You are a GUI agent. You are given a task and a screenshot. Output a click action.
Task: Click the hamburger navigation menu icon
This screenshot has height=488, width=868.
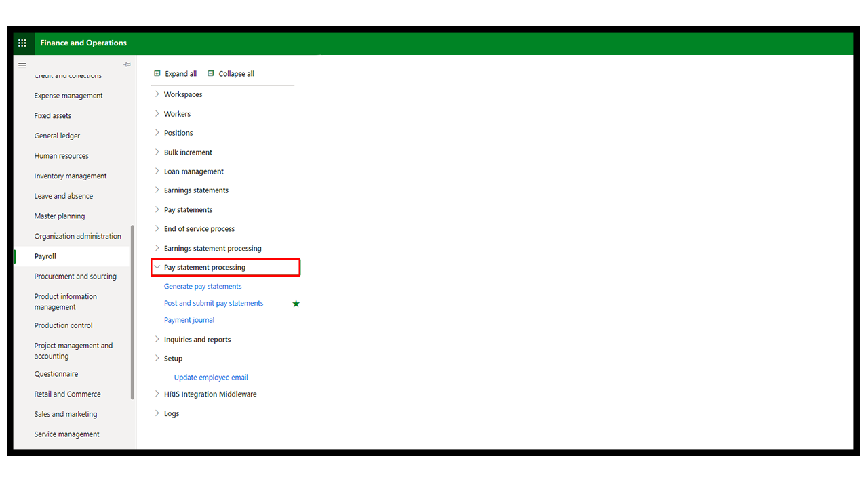point(22,66)
